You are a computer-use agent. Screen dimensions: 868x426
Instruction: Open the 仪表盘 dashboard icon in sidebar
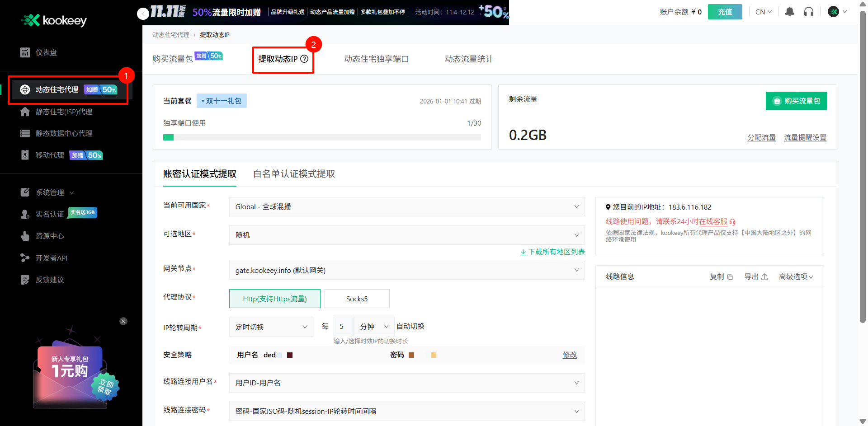25,52
